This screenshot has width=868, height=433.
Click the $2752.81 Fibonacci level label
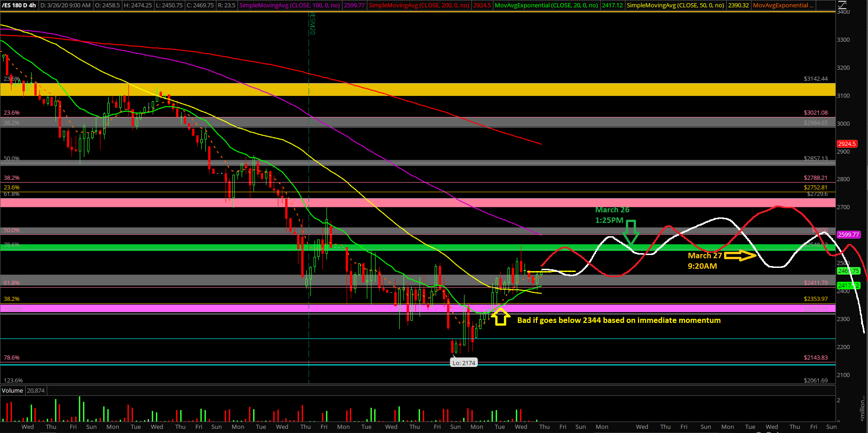click(x=816, y=187)
